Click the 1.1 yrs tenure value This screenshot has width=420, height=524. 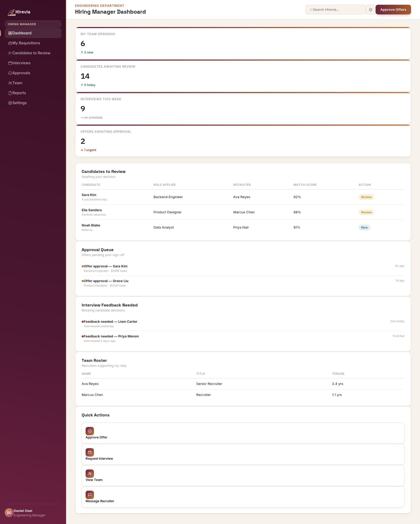[x=337, y=395]
